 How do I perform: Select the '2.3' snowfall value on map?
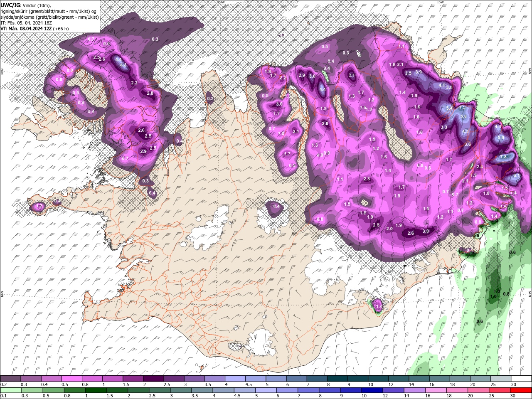click(x=367, y=179)
